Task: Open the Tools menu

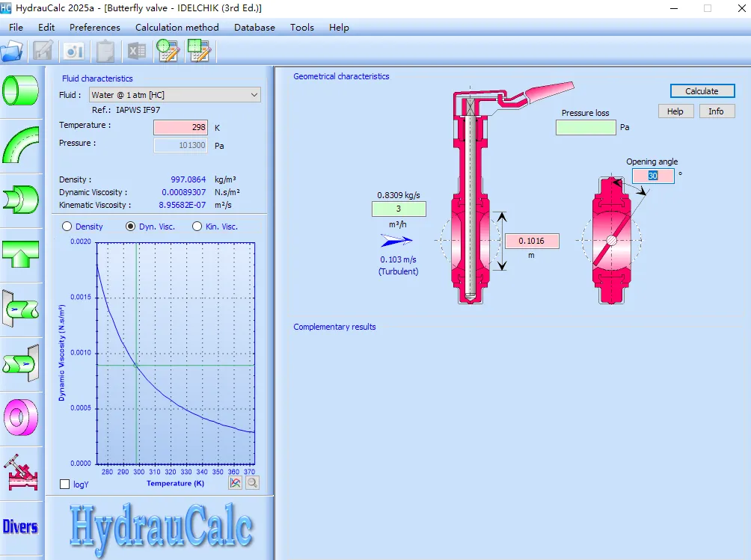Action: click(x=301, y=27)
